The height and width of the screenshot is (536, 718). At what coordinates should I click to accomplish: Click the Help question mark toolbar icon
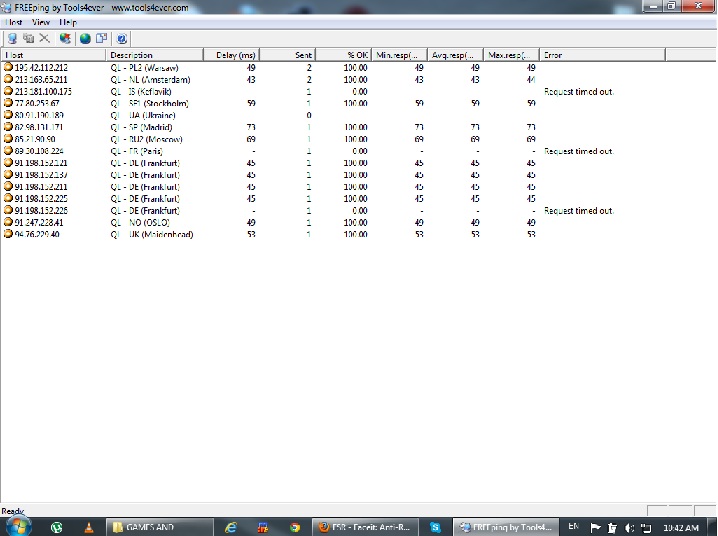[122, 38]
